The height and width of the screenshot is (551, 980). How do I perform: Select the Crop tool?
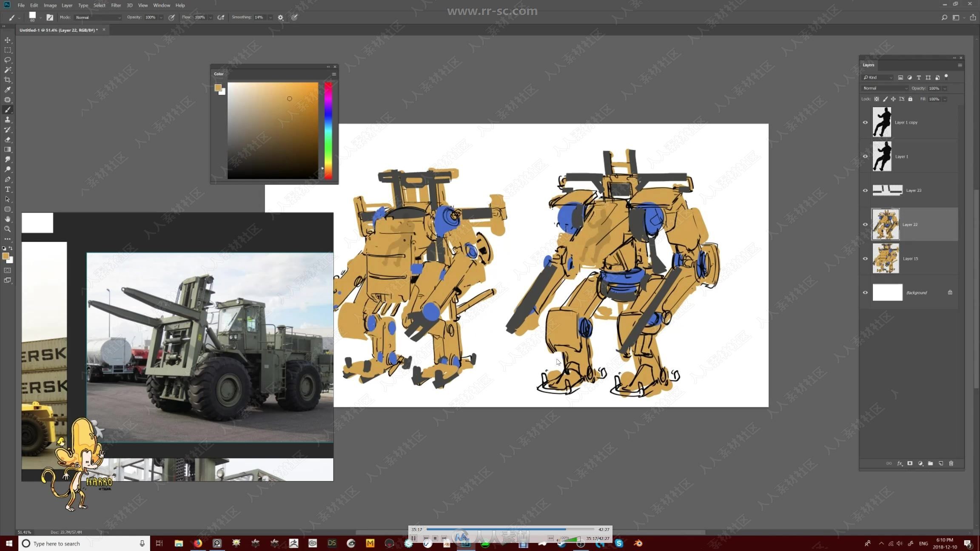coord(8,80)
